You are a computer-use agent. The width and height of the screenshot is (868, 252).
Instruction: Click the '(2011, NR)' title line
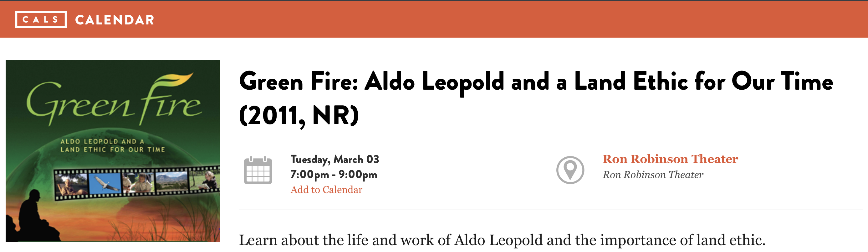point(299,115)
